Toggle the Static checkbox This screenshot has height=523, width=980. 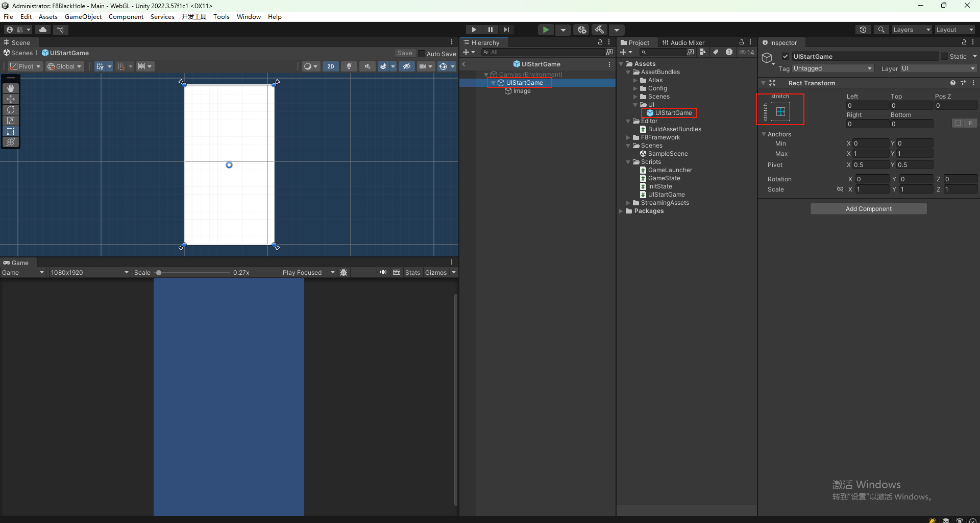(944, 56)
